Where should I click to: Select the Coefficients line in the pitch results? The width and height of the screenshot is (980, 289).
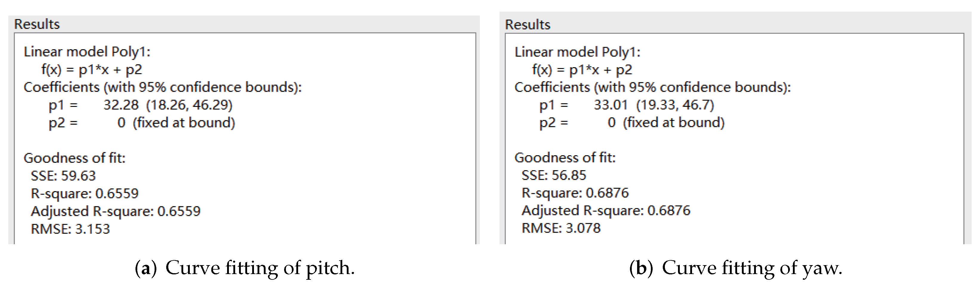pyautogui.click(x=163, y=87)
